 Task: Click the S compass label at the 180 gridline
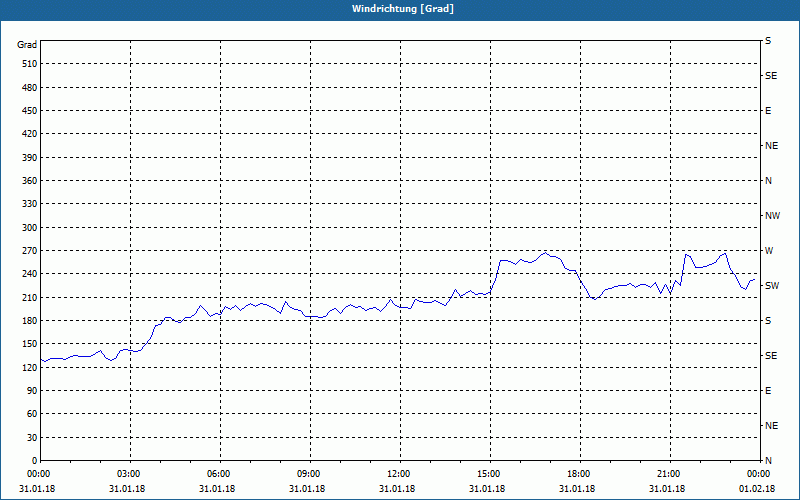(768, 320)
